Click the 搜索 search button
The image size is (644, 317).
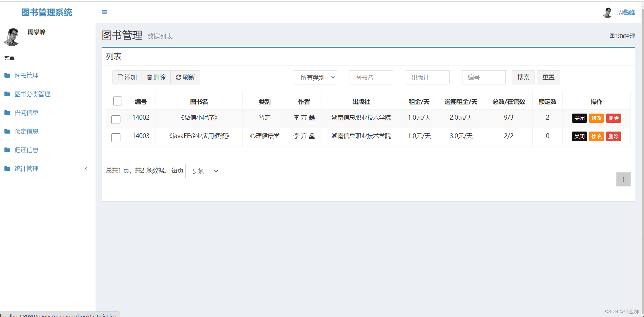click(523, 77)
